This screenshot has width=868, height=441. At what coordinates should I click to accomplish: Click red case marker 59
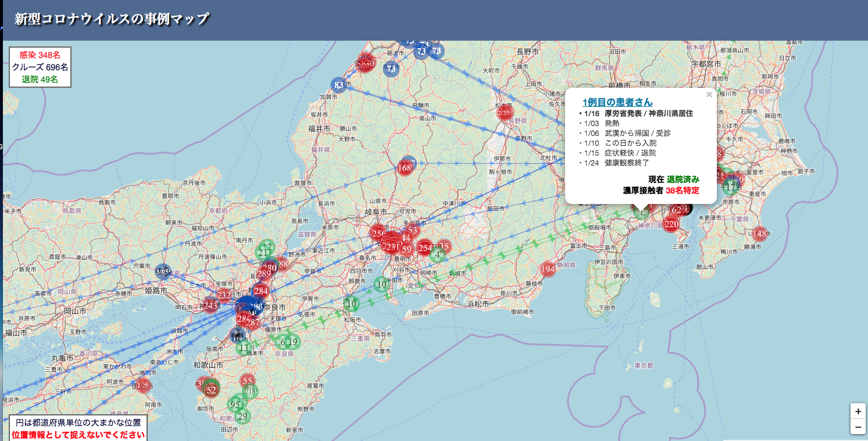pyautogui.click(x=406, y=250)
